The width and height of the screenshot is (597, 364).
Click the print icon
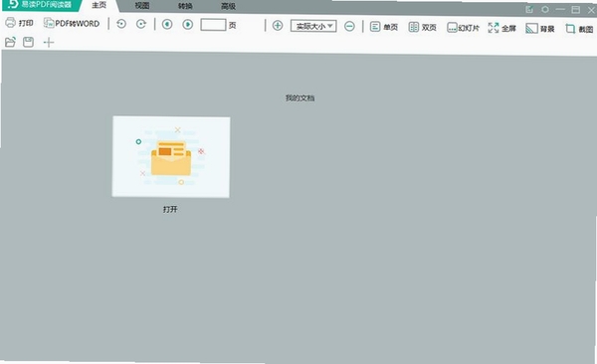pos(11,23)
